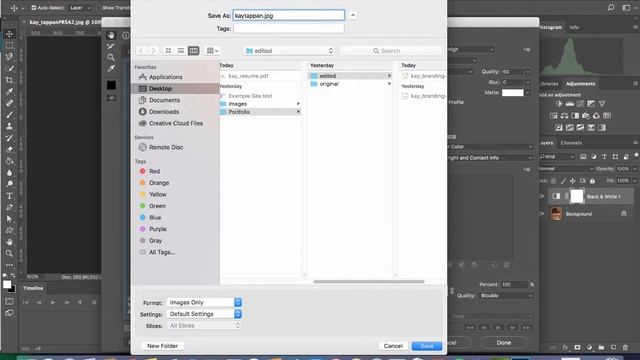Open the Slices dropdown showing All Slices

(x=204, y=325)
